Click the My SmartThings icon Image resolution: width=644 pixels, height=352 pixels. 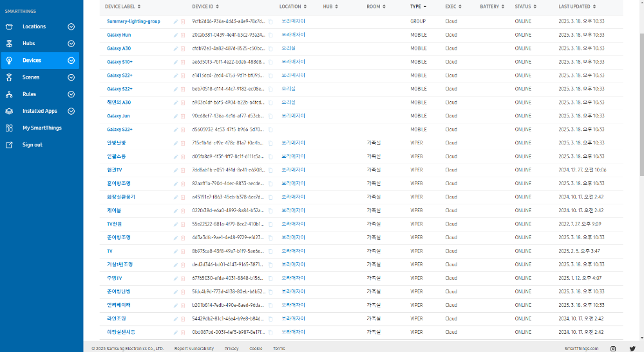click(9, 128)
